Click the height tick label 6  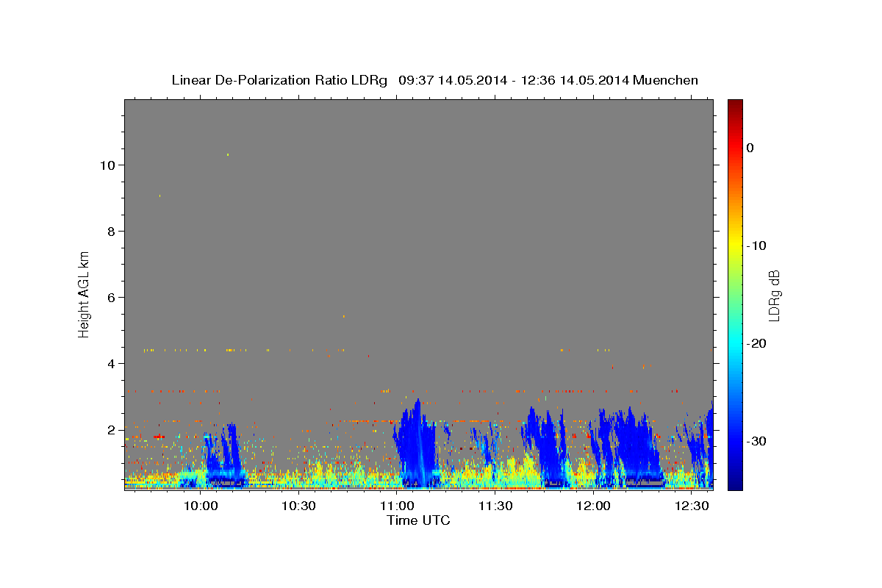pyautogui.click(x=111, y=298)
